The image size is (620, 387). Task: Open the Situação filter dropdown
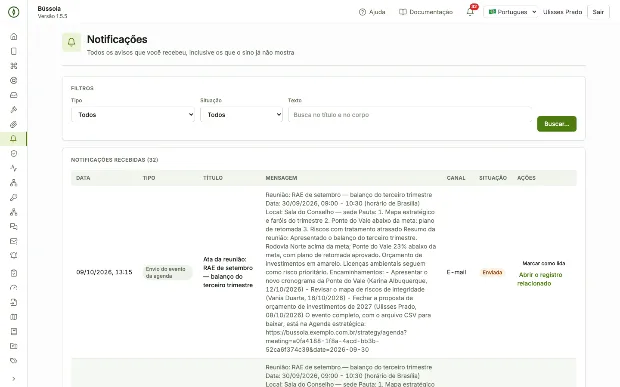[x=242, y=115]
